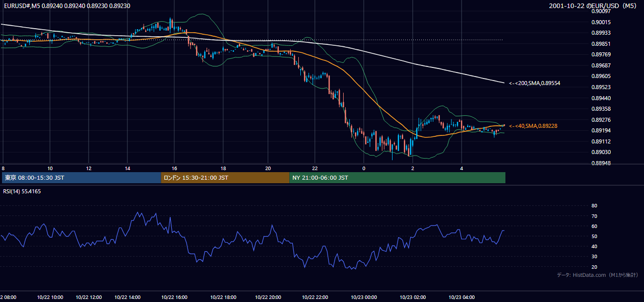Click the hour 20 label under price chart

pos(268,168)
